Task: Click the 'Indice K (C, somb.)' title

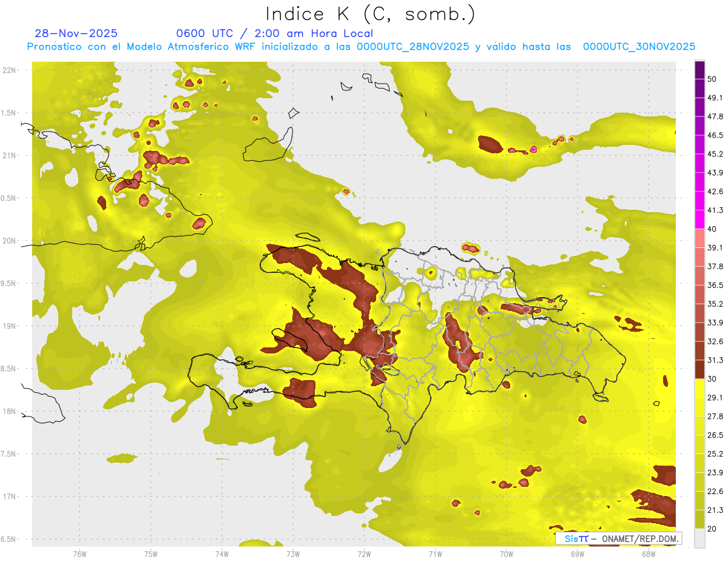Action: [x=370, y=15]
